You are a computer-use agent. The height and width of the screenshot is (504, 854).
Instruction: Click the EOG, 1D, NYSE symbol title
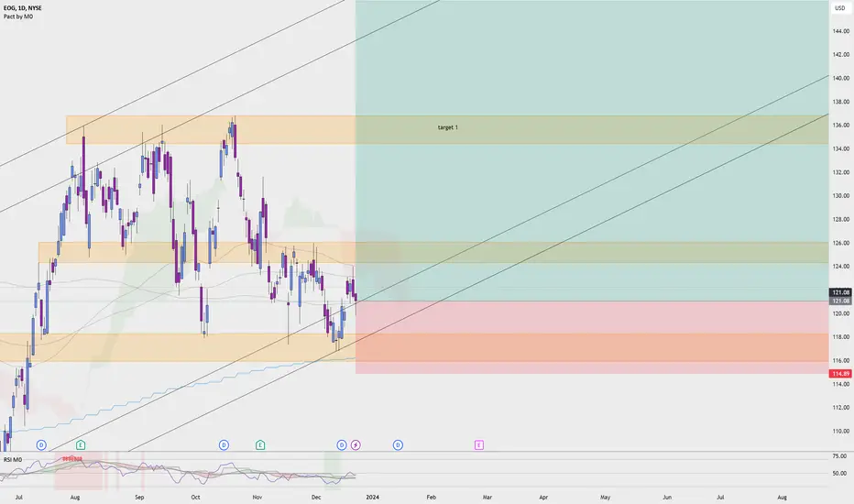pyautogui.click(x=22, y=8)
